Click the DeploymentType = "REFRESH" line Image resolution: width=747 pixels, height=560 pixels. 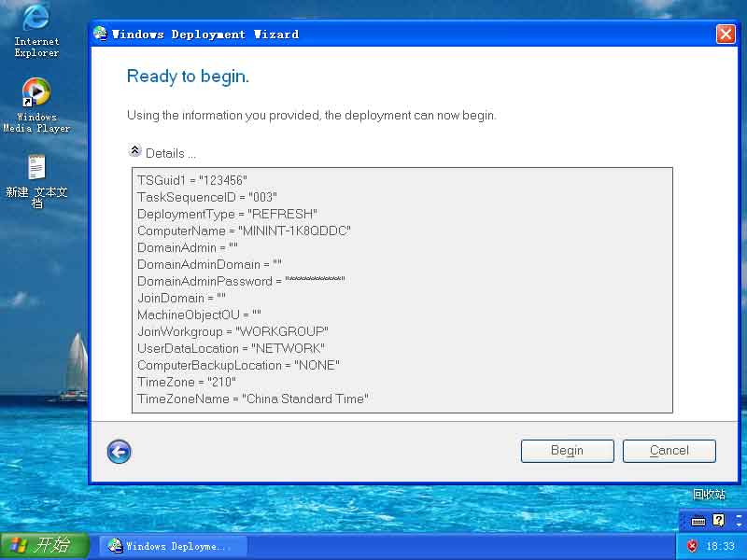pyautogui.click(x=227, y=214)
